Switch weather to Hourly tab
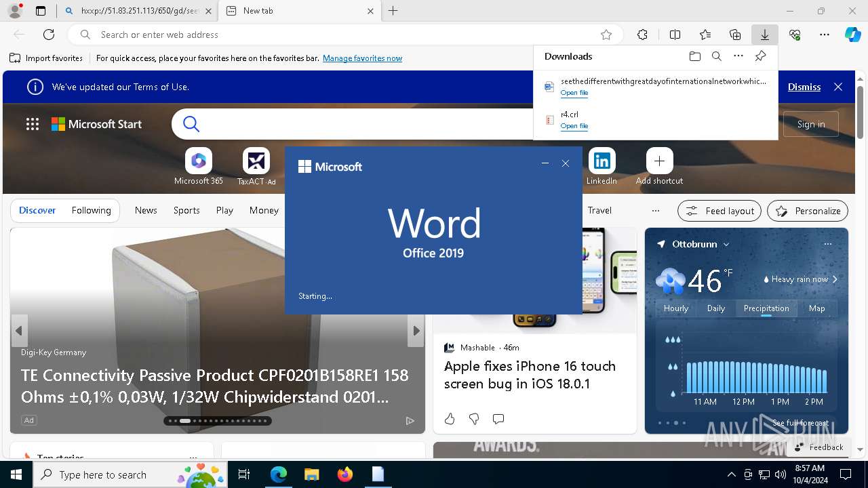 click(676, 308)
